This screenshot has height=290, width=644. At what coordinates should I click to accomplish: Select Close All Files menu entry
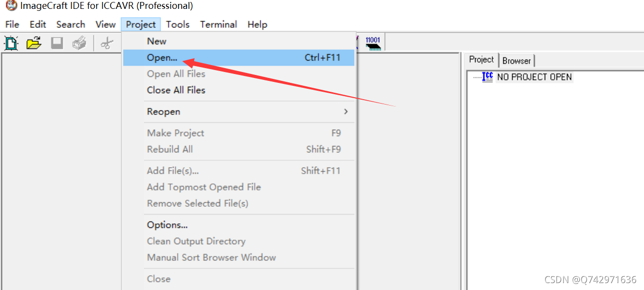(176, 90)
